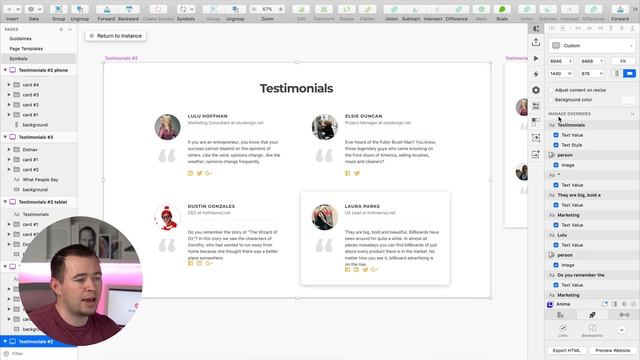640x360 pixels.
Task: Click the artboard width field 1440
Action: coord(561,73)
